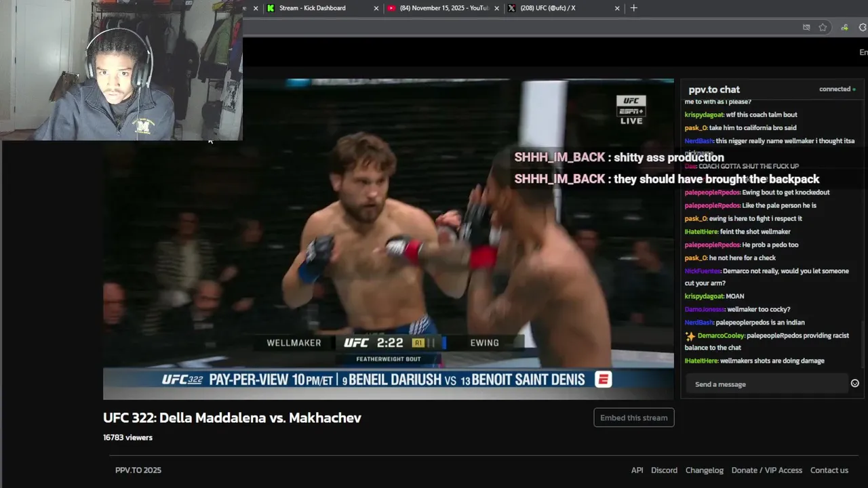Click the chat message 'feint the shot wellmaker'
Screen dimensions: 868x488
(x=755, y=232)
